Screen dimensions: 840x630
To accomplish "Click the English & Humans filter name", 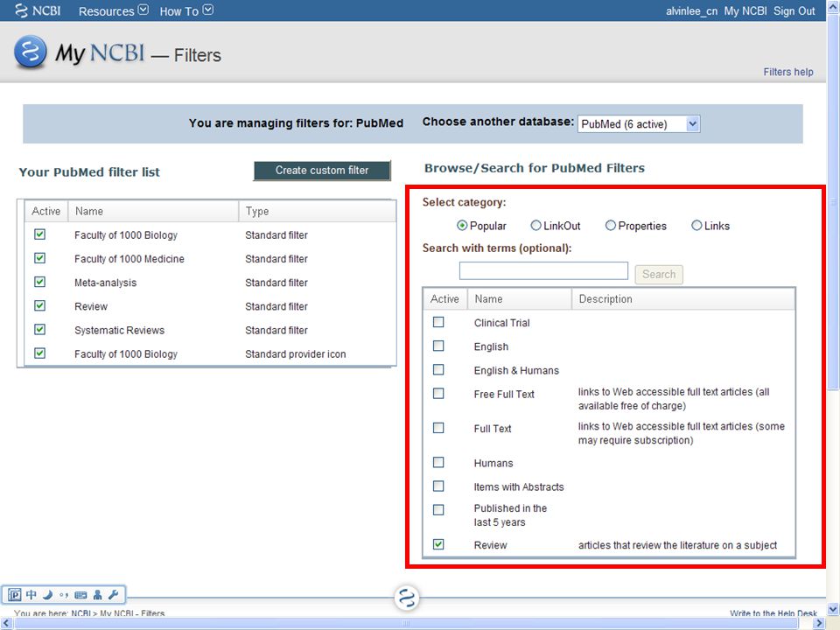I will point(516,370).
